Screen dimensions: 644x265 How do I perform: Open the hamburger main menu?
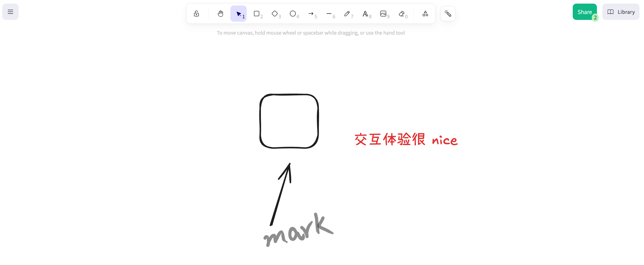[10, 12]
